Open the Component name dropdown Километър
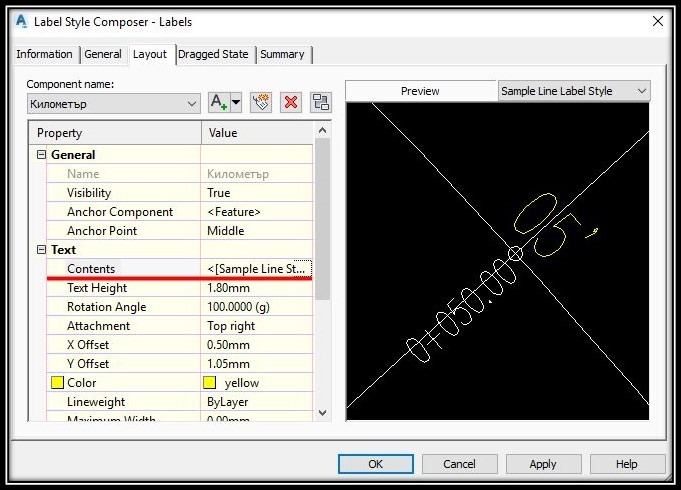681x490 pixels. coord(114,104)
